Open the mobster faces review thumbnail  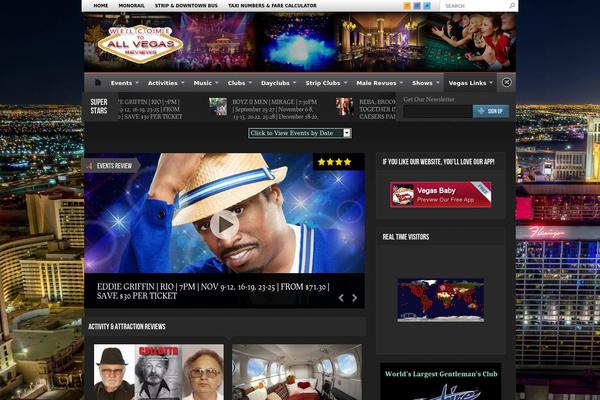[159, 372]
